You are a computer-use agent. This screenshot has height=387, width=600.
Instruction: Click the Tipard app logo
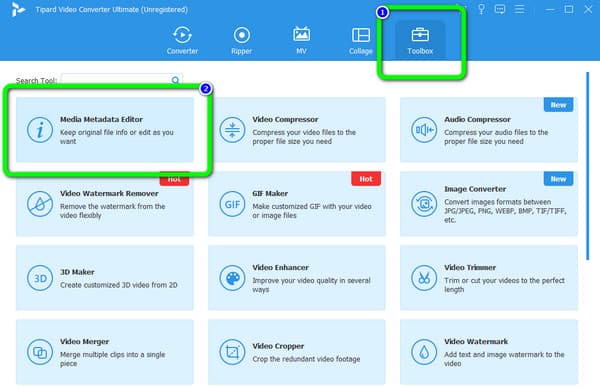18,9
